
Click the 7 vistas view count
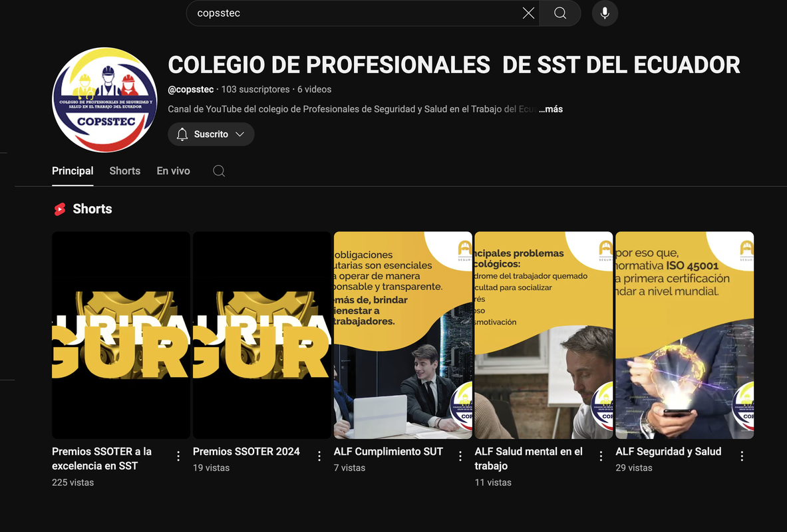click(349, 467)
